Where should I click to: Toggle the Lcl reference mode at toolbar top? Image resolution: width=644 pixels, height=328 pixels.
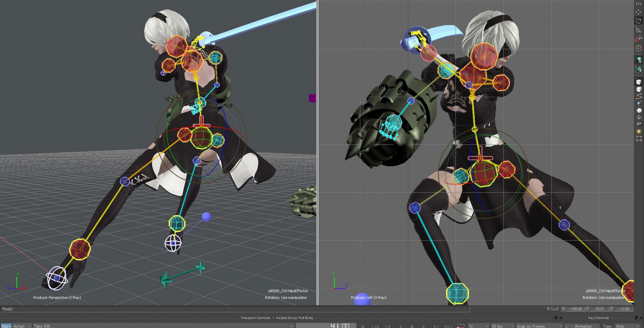pyautogui.click(x=639, y=3)
